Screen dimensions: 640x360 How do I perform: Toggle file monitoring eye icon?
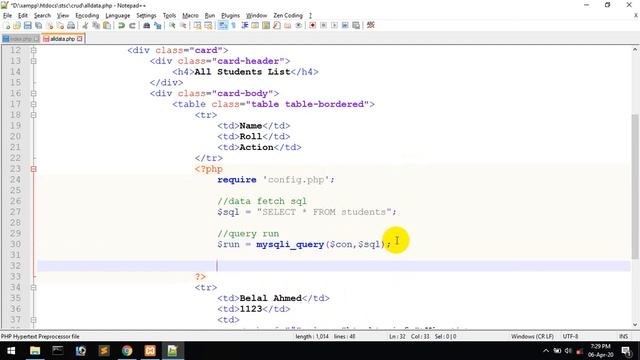[x=298, y=25]
